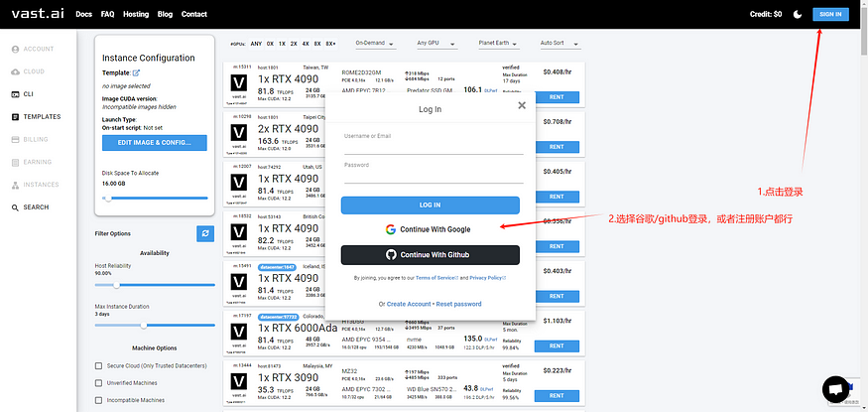Open the Terms of Service link
The width and height of the screenshot is (868, 412).
point(435,278)
